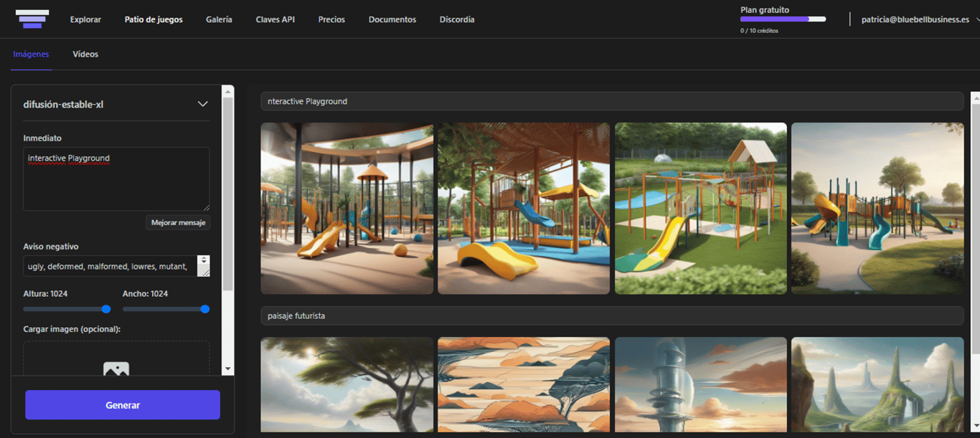Open the Discordia link
Screen dimensions: 980x438
click(x=457, y=19)
